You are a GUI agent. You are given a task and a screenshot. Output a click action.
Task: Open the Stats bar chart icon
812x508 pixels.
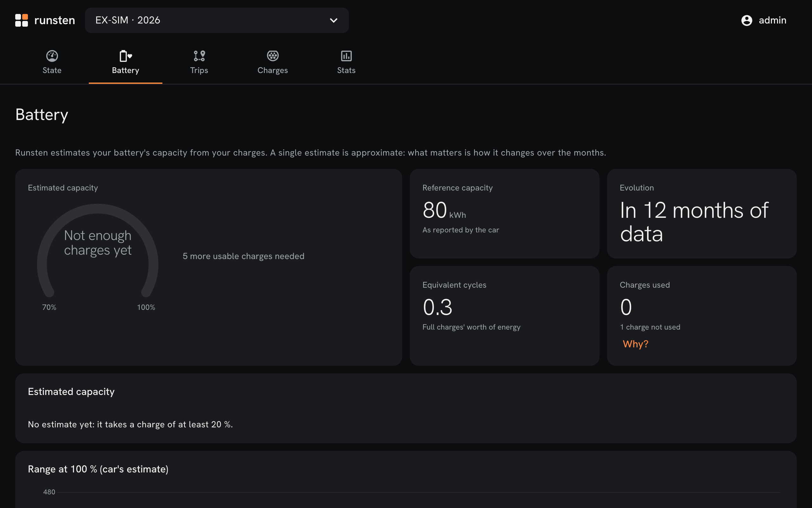pos(346,56)
